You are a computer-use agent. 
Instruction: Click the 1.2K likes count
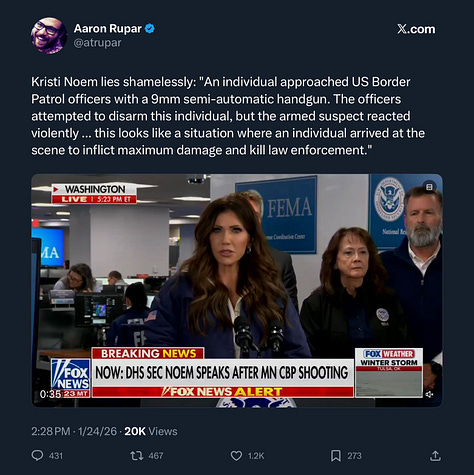[256, 456]
